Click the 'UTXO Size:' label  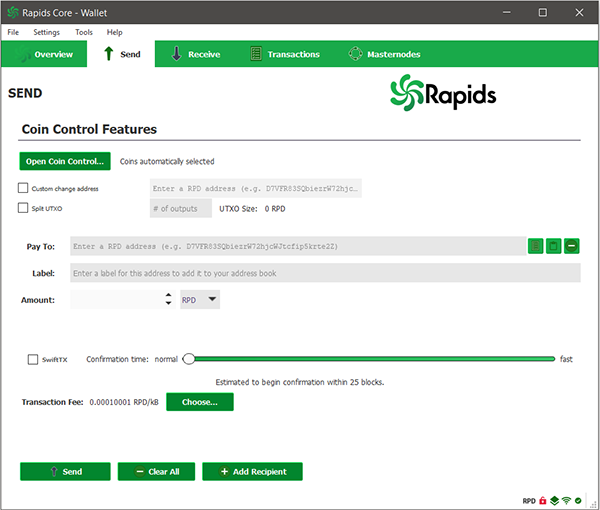pos(238,209)
